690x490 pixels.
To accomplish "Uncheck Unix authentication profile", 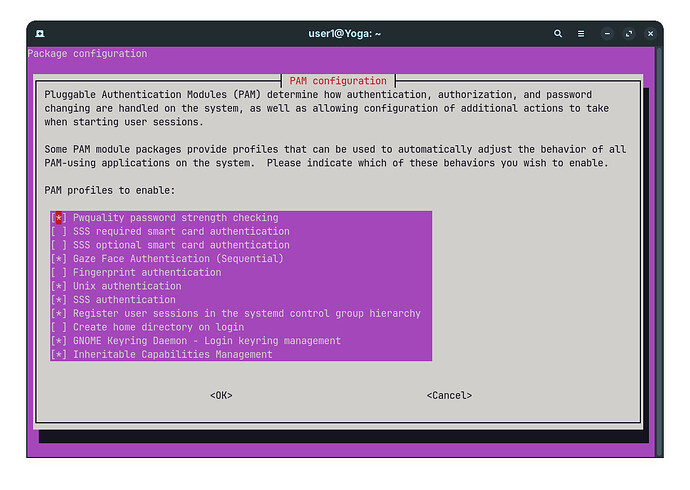I will pos(241,286).
